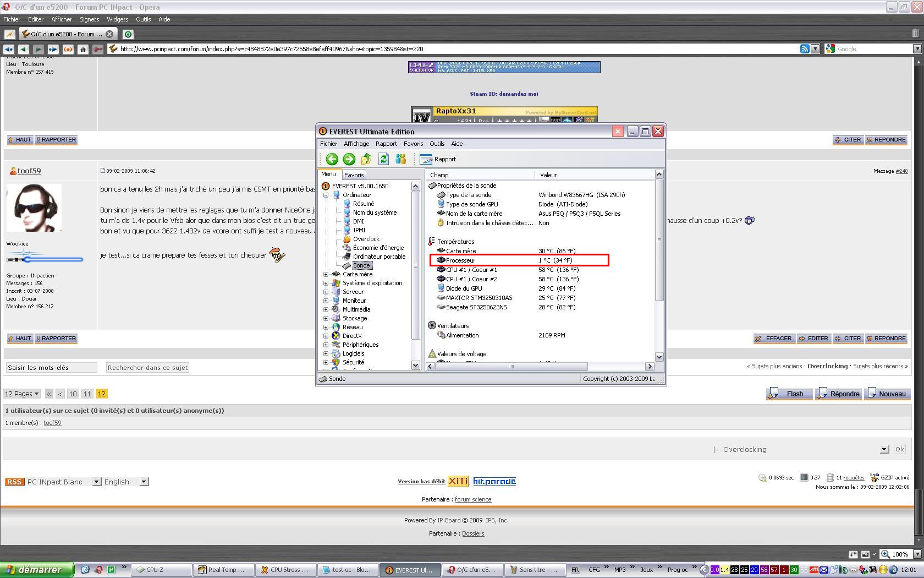Go to Opera home page icon
Image resolution: width=924 pixels, height=578 pixels.
click(x=83, y=49)
